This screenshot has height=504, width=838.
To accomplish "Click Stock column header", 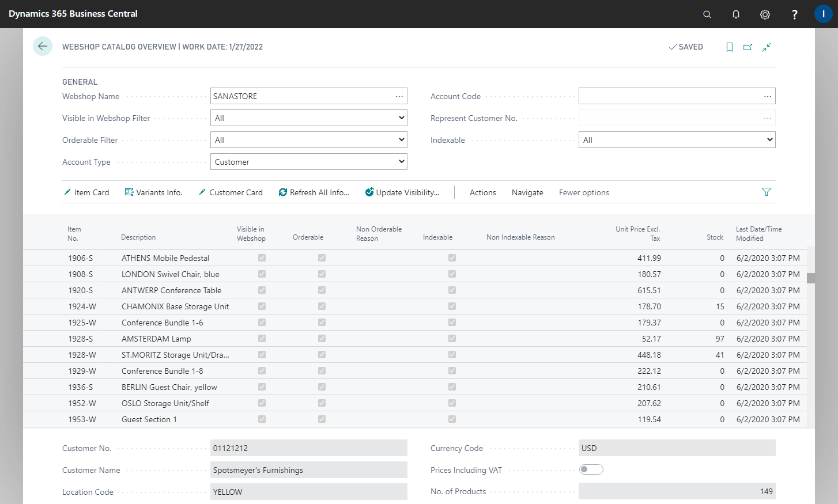I will (x=715, y=237).
